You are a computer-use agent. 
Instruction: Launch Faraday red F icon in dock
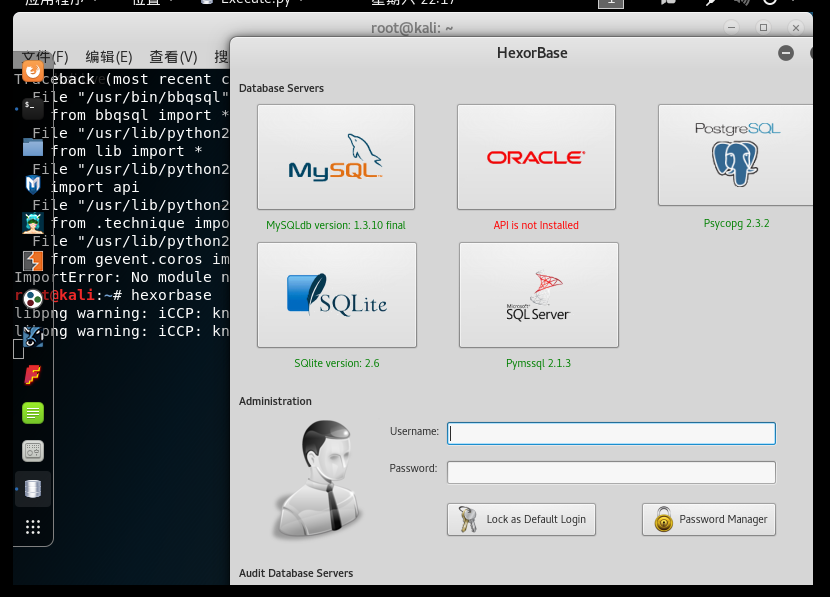[33, 375]
